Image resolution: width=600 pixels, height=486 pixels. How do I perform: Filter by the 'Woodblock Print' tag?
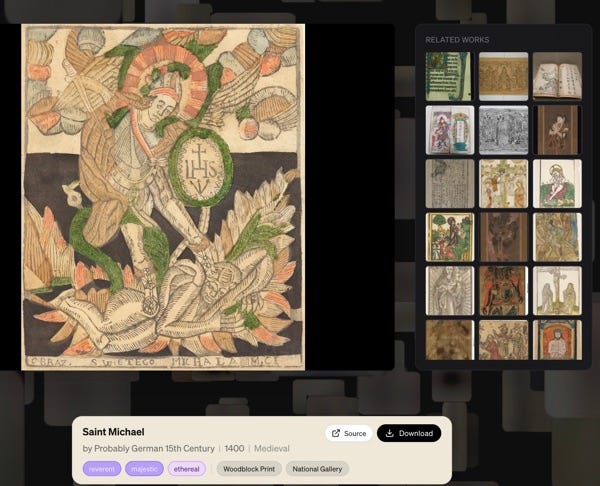point(249,469)
